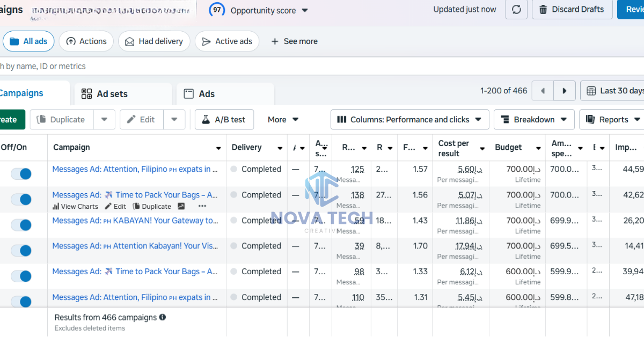Select the Active ads filter
The image size is (644, 337).
click(x=227, y=41)
